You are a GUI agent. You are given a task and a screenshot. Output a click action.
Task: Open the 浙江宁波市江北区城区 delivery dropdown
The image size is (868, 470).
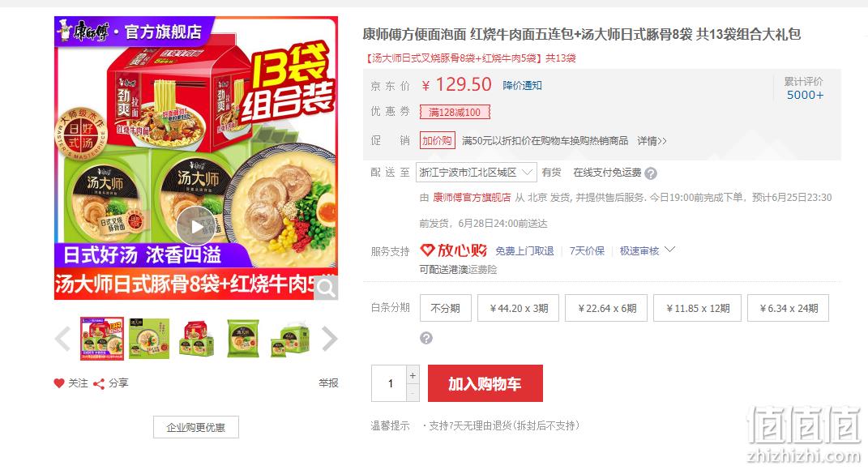pos(476,172)
